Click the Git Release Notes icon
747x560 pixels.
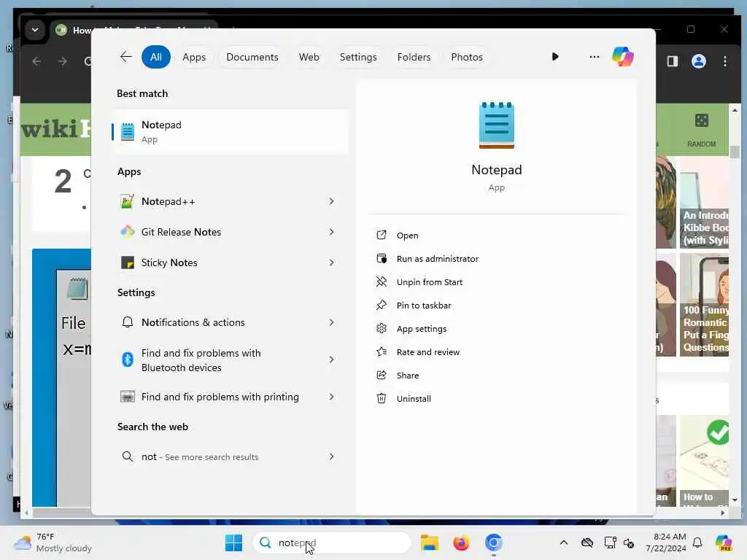[127, 232]
